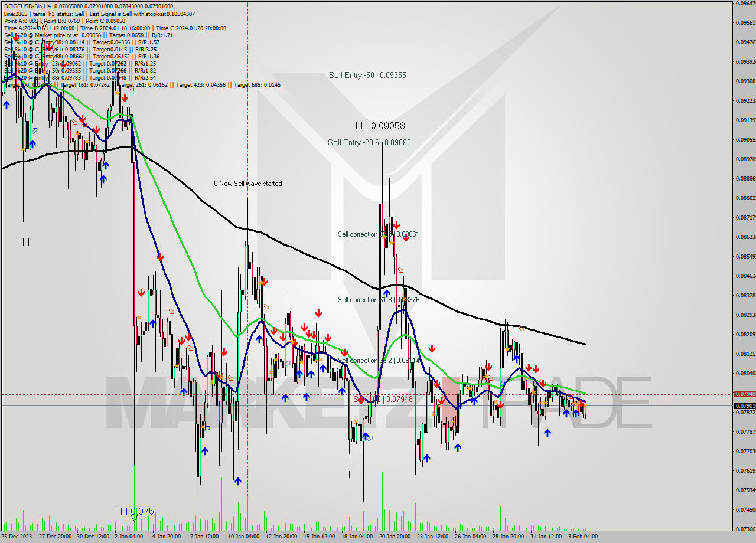Click the 0.07450 price axis label

pyautogui.click(x=745, y=509)
